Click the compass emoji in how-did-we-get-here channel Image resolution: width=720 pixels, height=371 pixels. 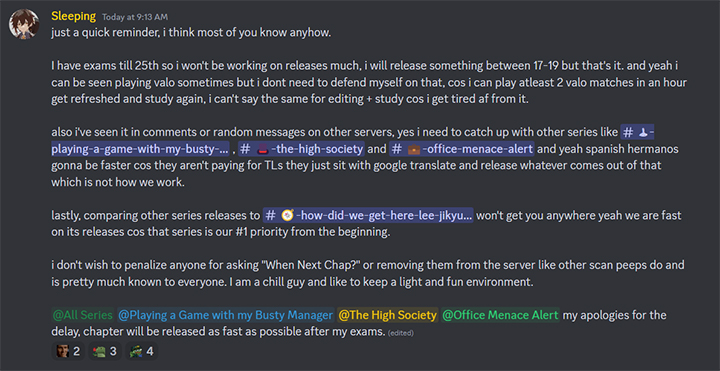point(287,215)
